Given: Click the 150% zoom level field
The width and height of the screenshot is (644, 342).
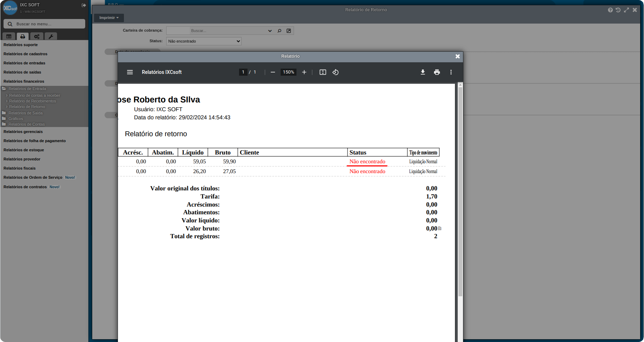Looking at the screenshot, I should click(288, 72).
